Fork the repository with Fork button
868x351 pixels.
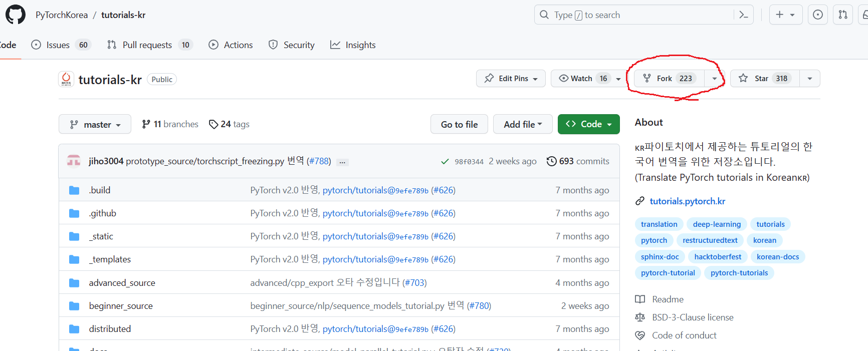pos(670,79)
